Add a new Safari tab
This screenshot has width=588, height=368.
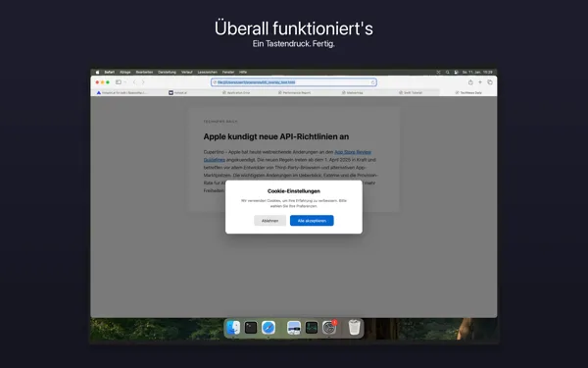pos(480,82)
